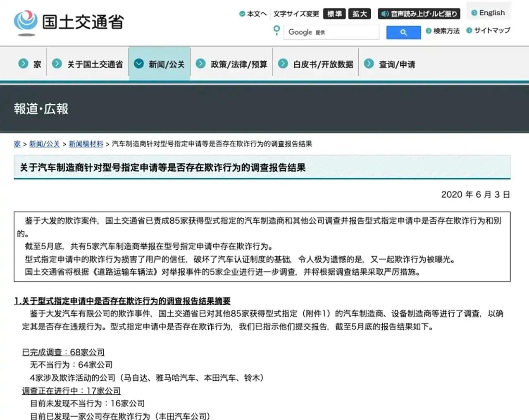Click the lightbulb icon beside Google search
529x420 pixels.
point(276,30)
